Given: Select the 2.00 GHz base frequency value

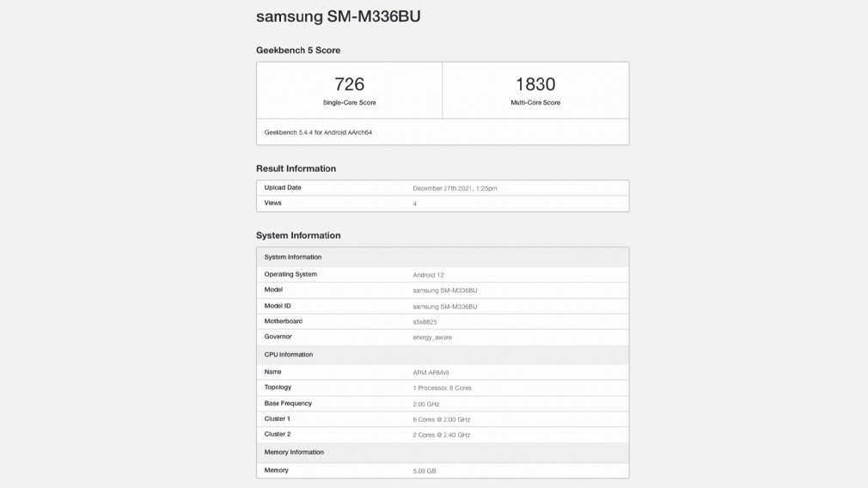Looking at the screenshot, I should (425, 404).
